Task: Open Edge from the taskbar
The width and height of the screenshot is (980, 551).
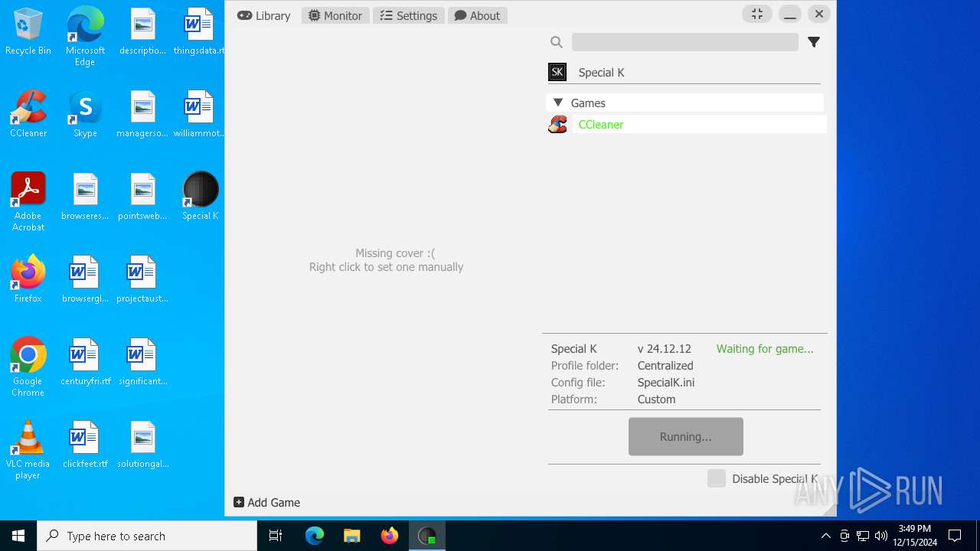Action: click(315, 536)
